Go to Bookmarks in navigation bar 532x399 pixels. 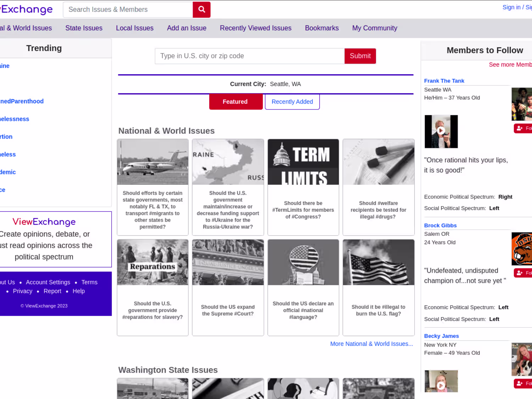pos(322,28)
